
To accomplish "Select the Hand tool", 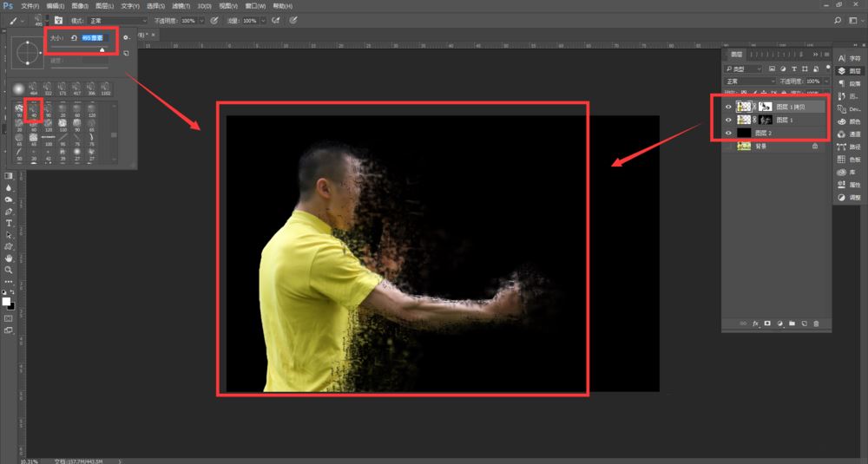I will click(x=9, y=258).
